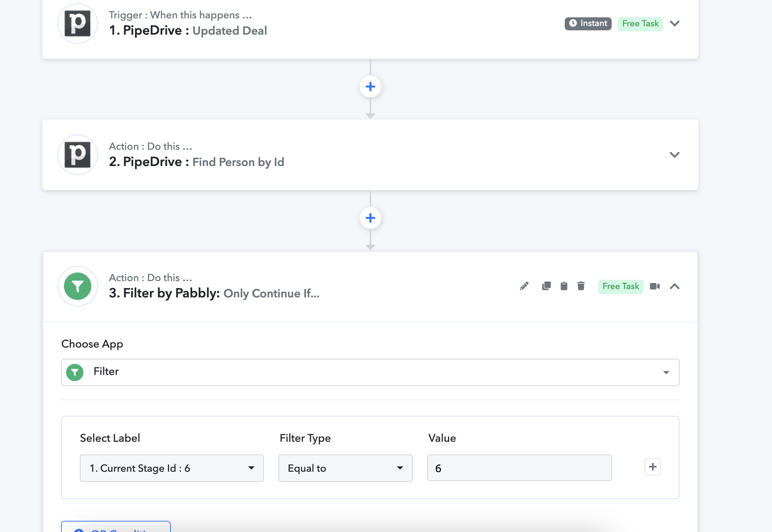Rename the Filter step with the pencil icon

pyautogui.click(x=524, y=286)
